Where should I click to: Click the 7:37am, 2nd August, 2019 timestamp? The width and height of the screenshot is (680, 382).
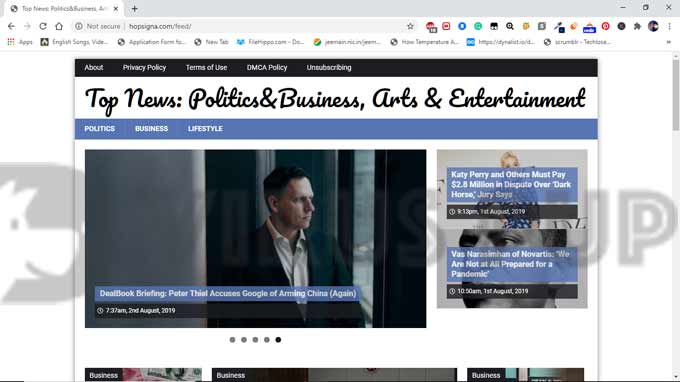point(141,310)
